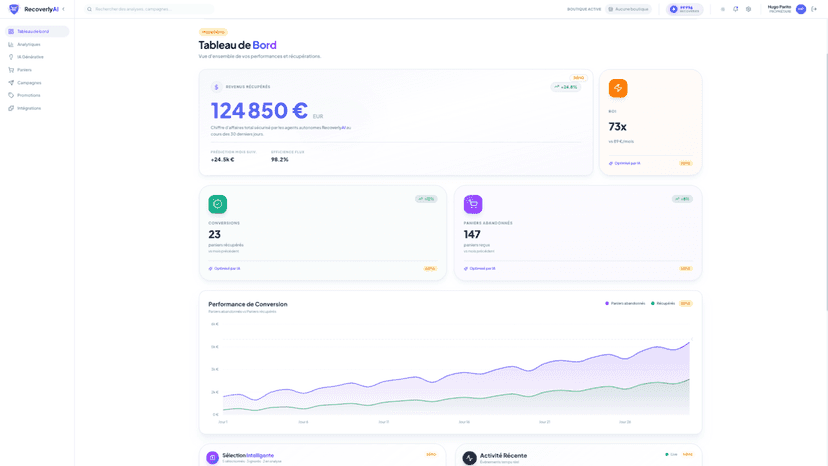Viewport: 828px width, 466px height.
Task: Open the blue user avatar
Action: [x=801, y=9]
